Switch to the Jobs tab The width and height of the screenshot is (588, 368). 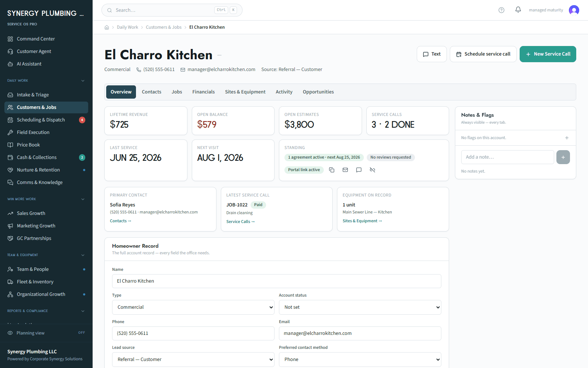coord(177,92)
